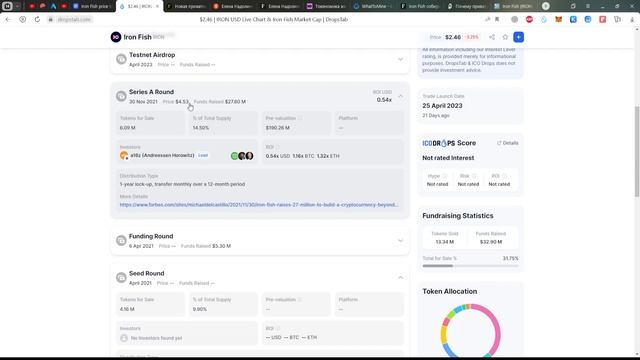This screenshot has height=360, width=640.
Task: Click the Series A Round circle icon
Action: pyautogui.click(x=121, y=96)
